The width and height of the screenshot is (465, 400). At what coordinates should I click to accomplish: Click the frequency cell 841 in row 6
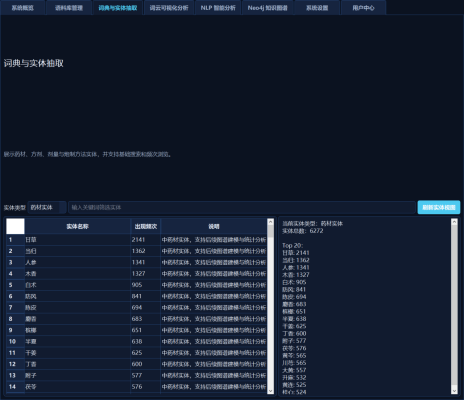146,296
